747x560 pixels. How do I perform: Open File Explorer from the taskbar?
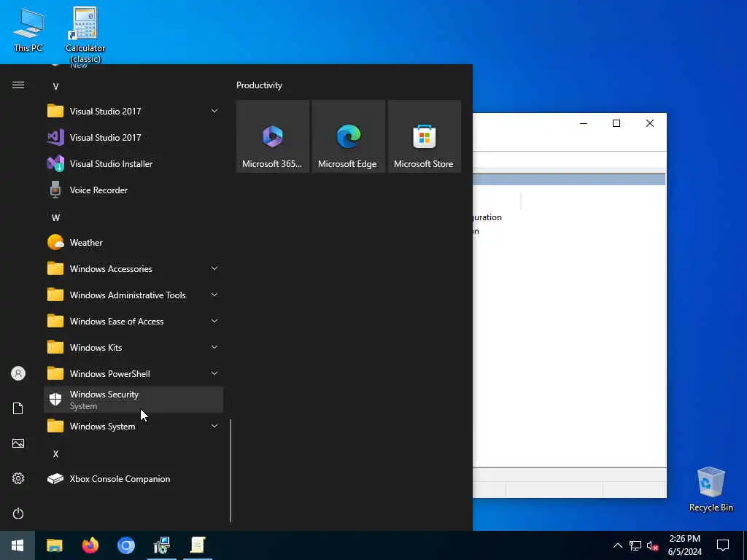coord(54,545)
